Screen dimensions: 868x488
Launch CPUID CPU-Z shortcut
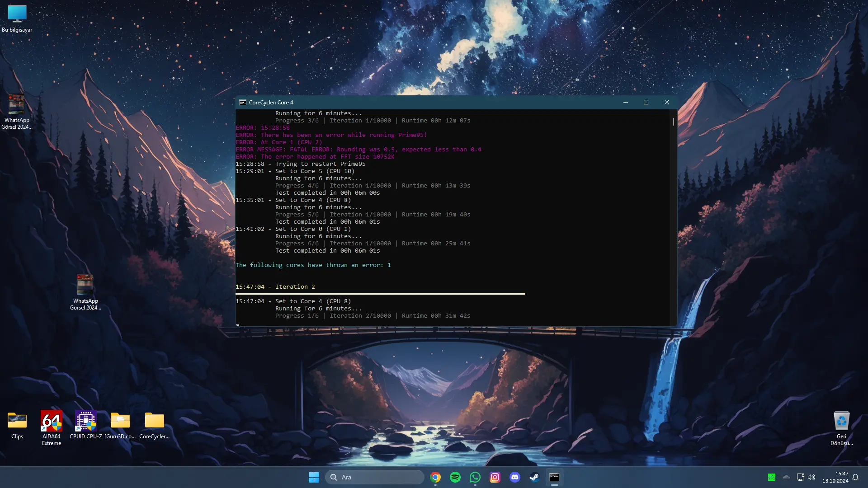tap(86, 425)
